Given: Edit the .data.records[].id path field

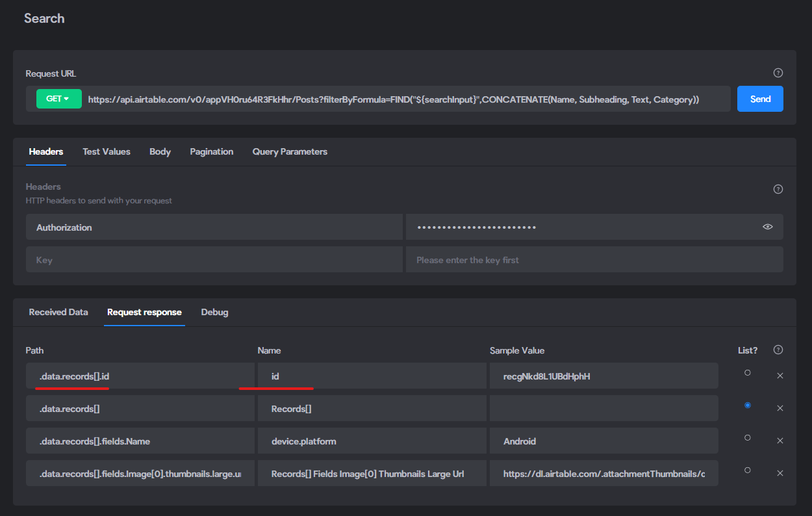Looking at the screenshot, I should [x=140, y=376].
